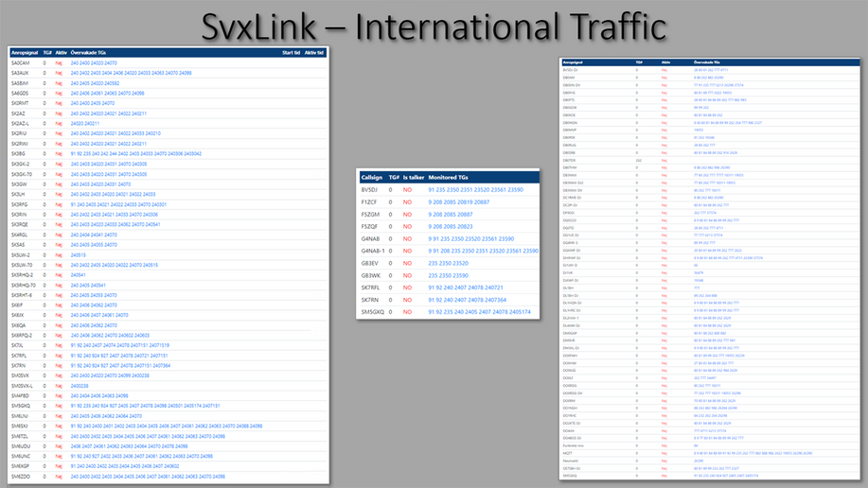
Task: Select callsign F1ZCF in the middle table
Action: click(368, 202)
